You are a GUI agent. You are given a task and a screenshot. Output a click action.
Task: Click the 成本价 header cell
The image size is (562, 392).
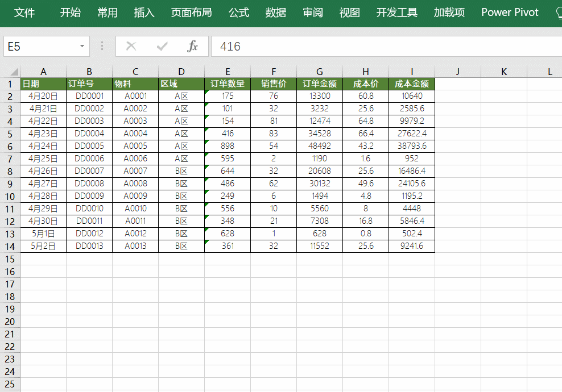click(x=366, y=84)
